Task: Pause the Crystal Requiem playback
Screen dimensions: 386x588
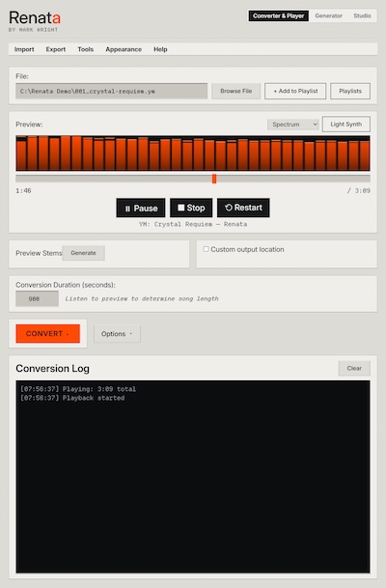Action: [141, 208]
